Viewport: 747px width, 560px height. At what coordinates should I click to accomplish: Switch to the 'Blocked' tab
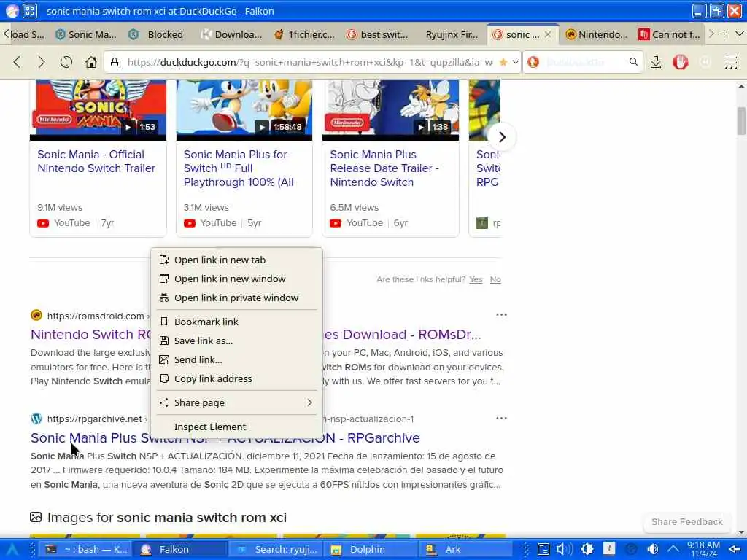pyautogui.click(x=159, y=34)
